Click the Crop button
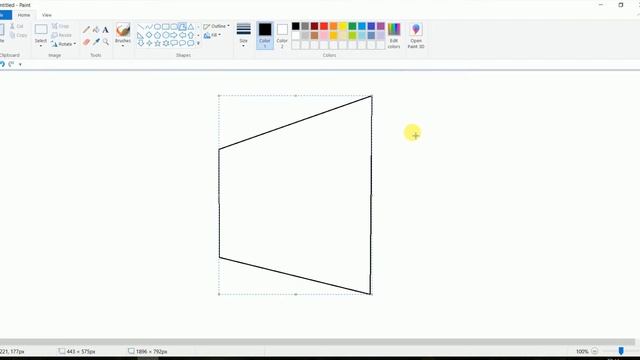 tap(60, 26)
